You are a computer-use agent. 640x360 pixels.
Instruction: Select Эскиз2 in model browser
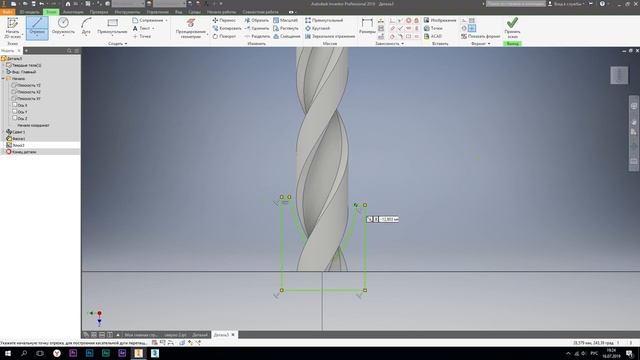coord(18,145)
